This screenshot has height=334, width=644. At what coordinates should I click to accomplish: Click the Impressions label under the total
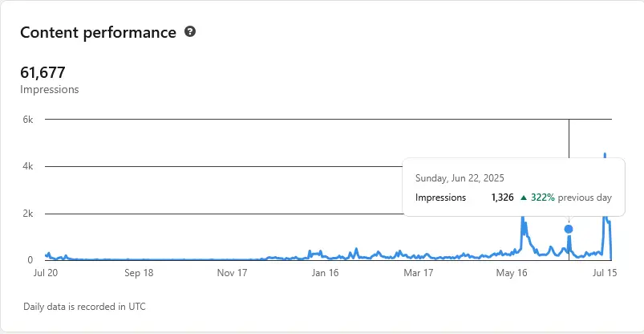(x=50, y=90)
